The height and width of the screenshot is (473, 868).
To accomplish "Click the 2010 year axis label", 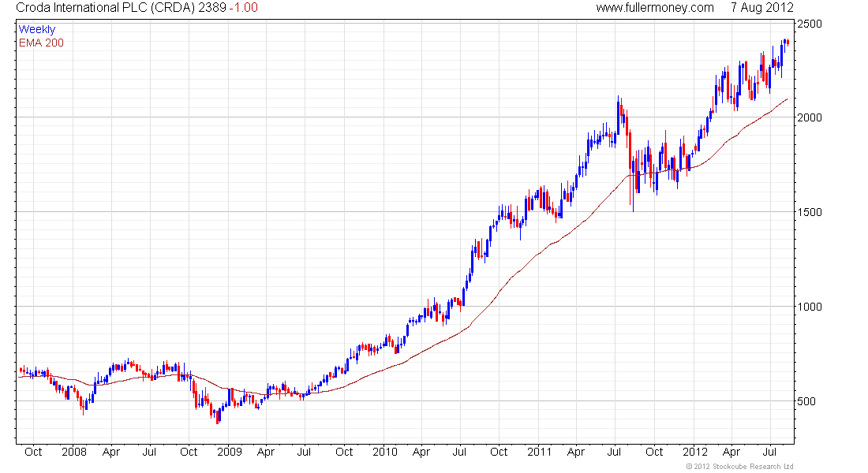I will 385,452.
